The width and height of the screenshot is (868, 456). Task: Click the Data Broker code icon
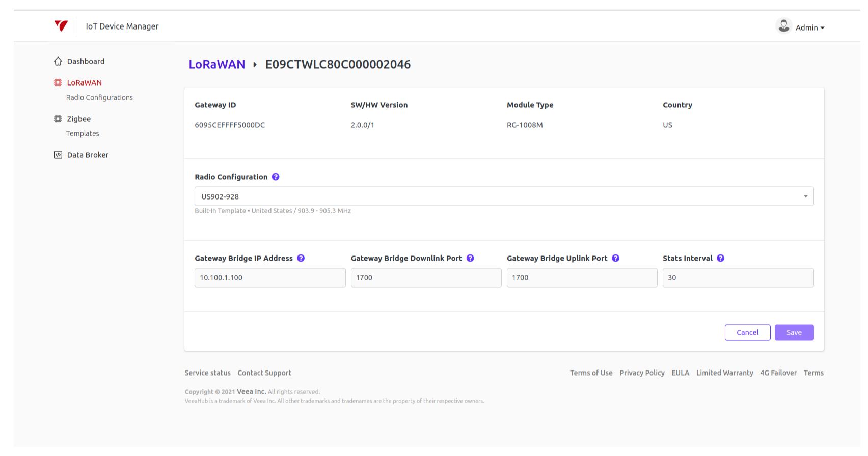pos(58,155)
